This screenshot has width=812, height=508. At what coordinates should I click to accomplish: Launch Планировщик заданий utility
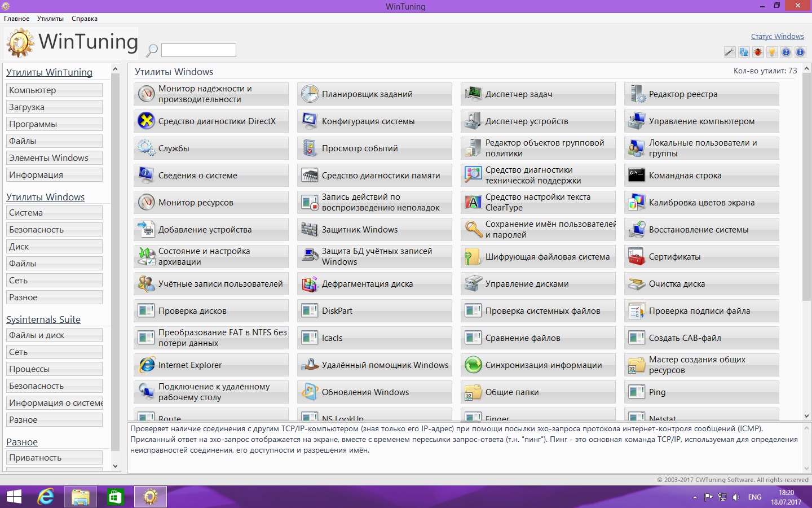point(374,94)
